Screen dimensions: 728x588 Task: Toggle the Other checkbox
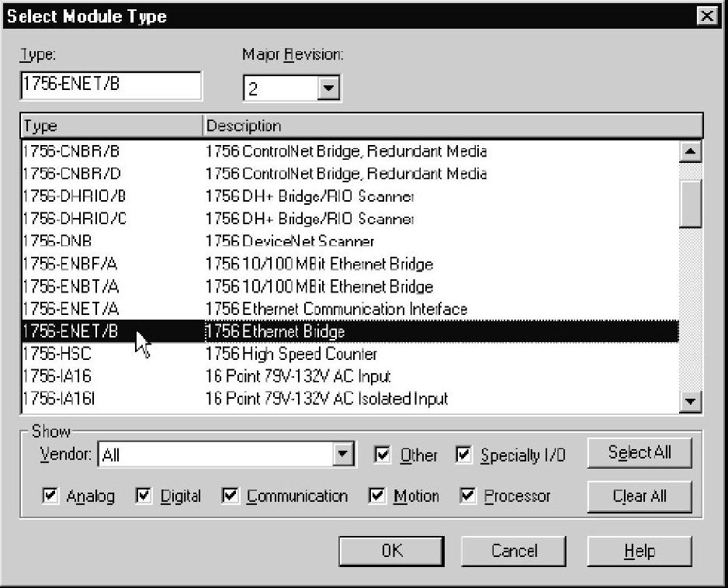[382, 455]
